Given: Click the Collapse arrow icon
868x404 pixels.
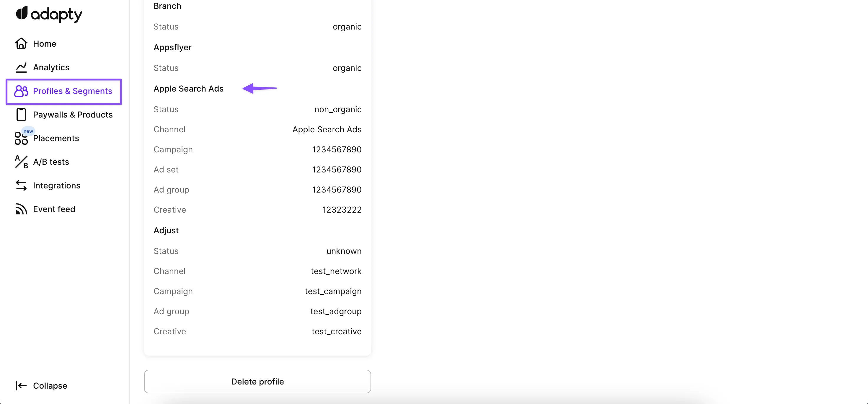Looking at the screenshot, I should tap(21, 386).
